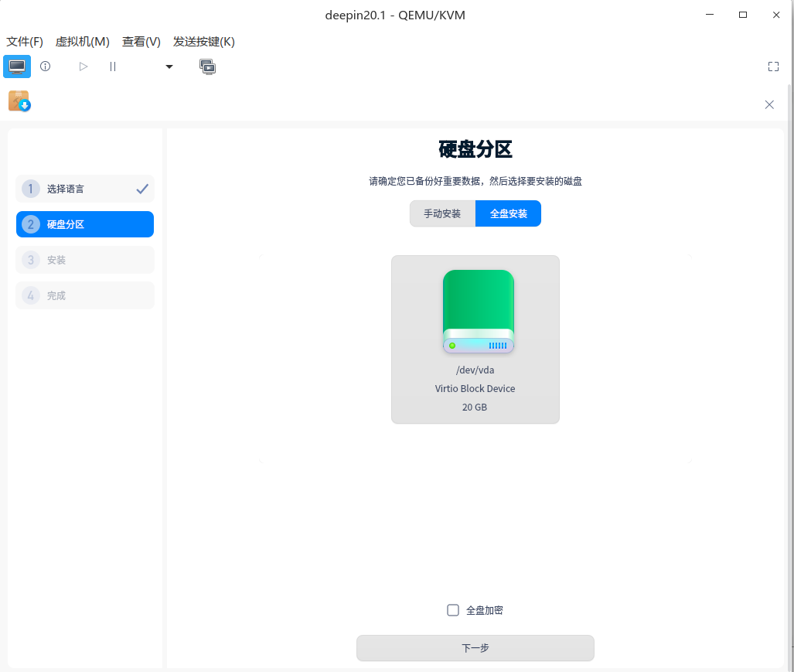
Task: Pause the virtual machine
Action: pyautogui.click(x=112, y=67)
